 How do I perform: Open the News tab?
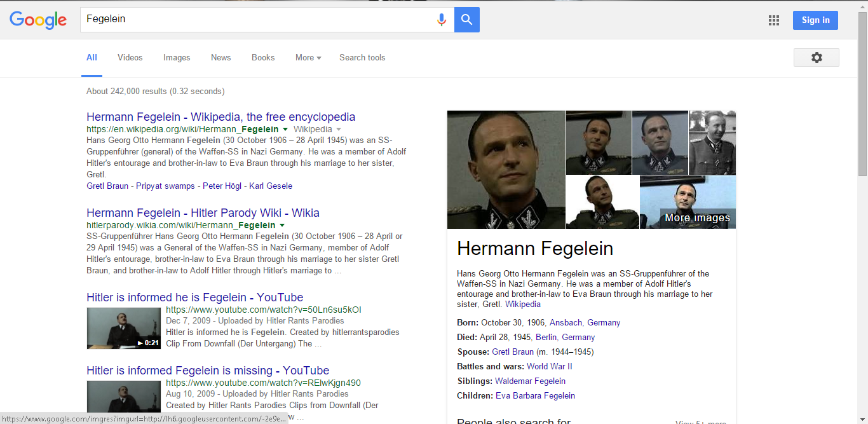[x=220, y=57]
